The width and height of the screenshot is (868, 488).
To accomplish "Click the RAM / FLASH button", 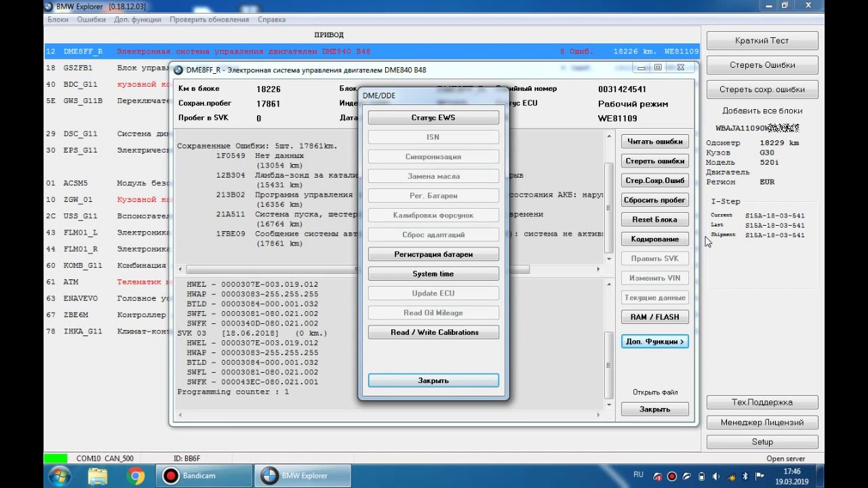I will pyautogui.click(x=654, y=317).
